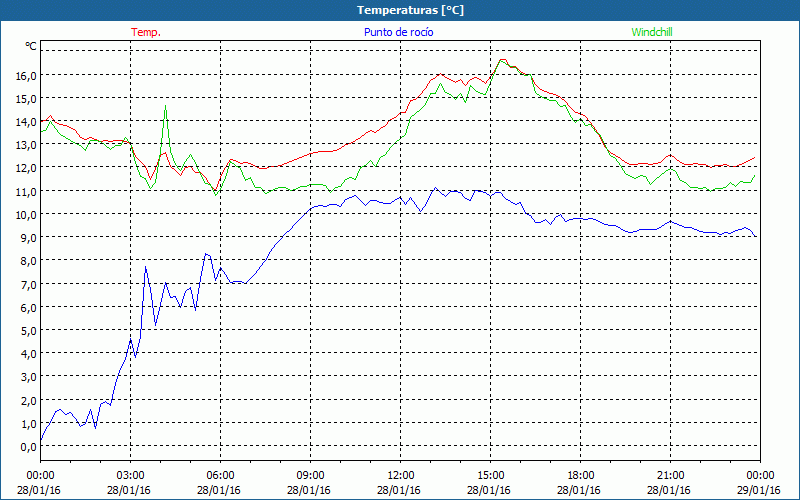Click the '1,0' y-axis value
Image resolution: width=800 pixels, height=500 pixels.
[x=29, y=423]
